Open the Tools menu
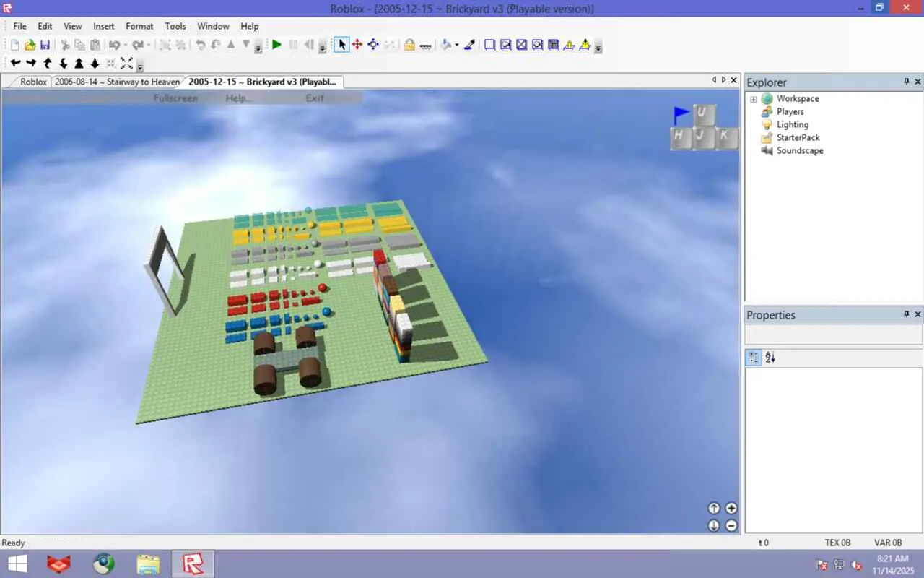The image size is (924, 578). coord(175,26)
